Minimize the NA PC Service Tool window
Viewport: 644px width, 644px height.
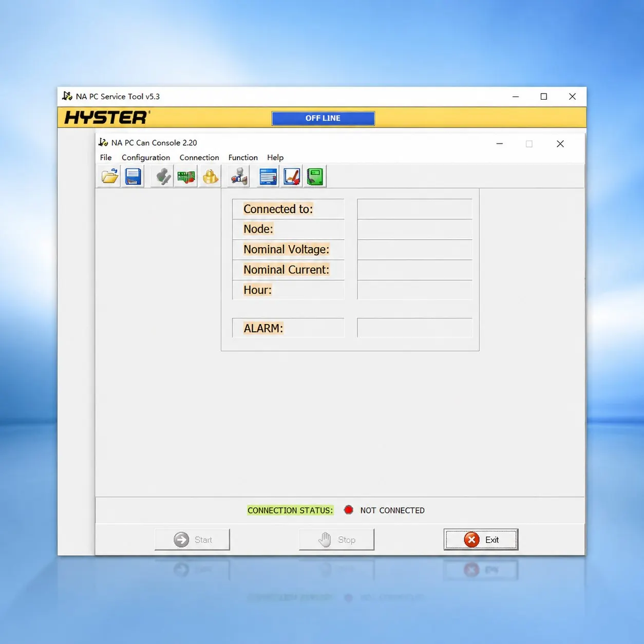[516, 97]
